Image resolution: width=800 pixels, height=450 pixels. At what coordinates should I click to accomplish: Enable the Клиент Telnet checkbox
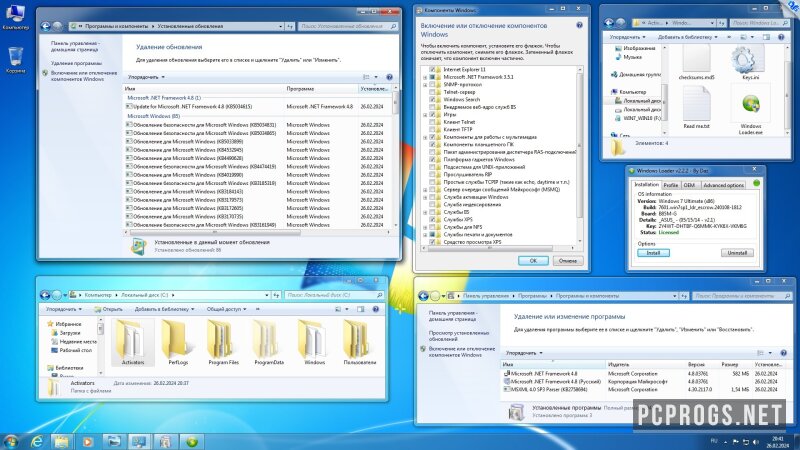click(432, 122)
